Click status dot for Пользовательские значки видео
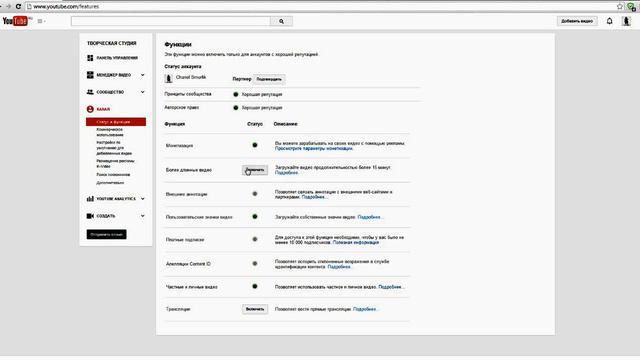The image size is (640, 360). [x=255, y=217]
